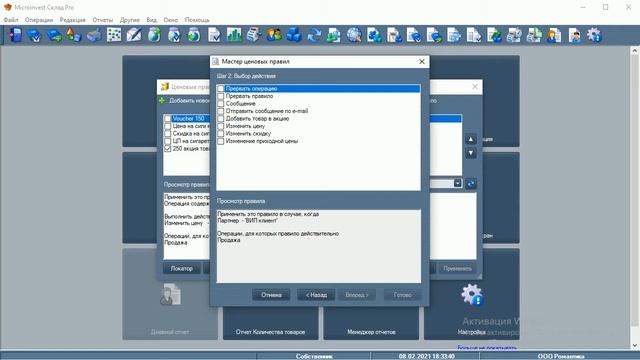Check the Сообщение action

[x=221, y=104]
